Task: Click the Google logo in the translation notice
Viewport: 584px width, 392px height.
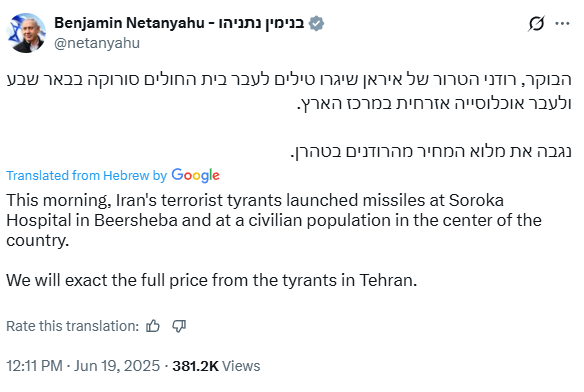Action: [x=196, y=176]
